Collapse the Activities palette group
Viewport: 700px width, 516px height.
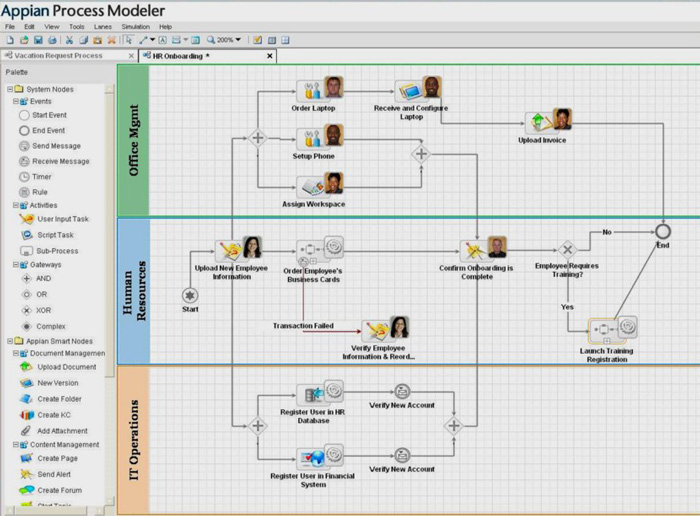[16, 205]
